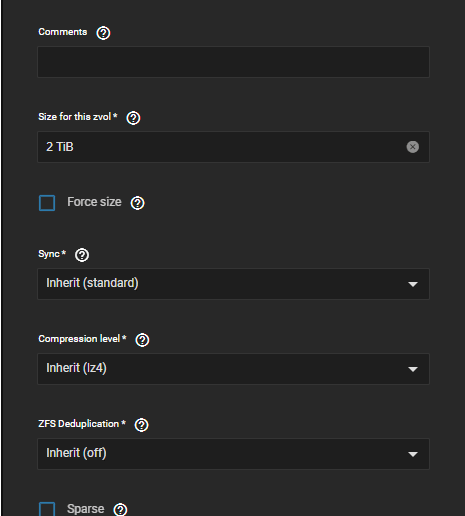This screenshot has width=465, height=516.
Task: Toggle Force size via its label
Action: click(94, 202)
